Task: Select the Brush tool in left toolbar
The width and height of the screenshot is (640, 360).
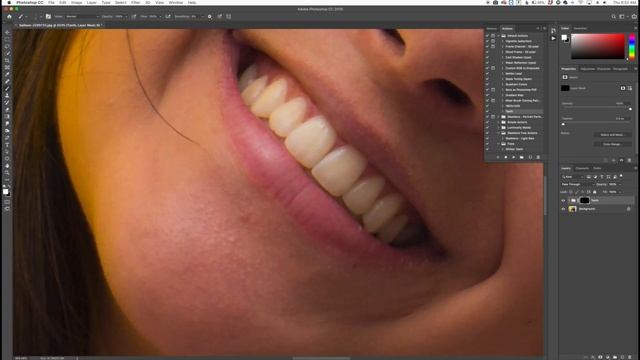Action: [7, 89]
